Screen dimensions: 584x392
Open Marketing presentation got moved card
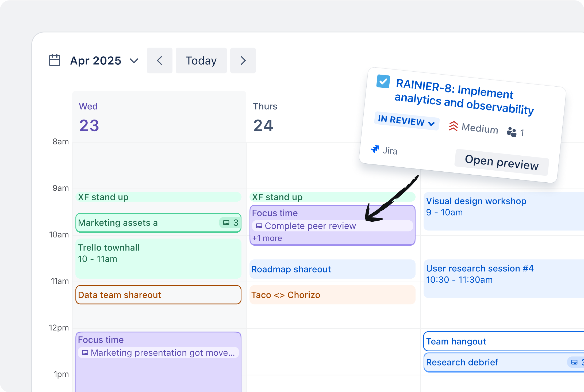click(159, 353)
